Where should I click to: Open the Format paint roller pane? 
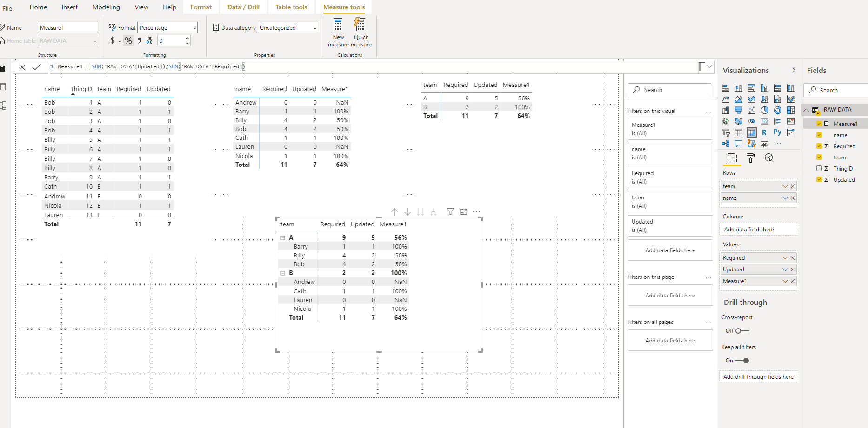750,158
